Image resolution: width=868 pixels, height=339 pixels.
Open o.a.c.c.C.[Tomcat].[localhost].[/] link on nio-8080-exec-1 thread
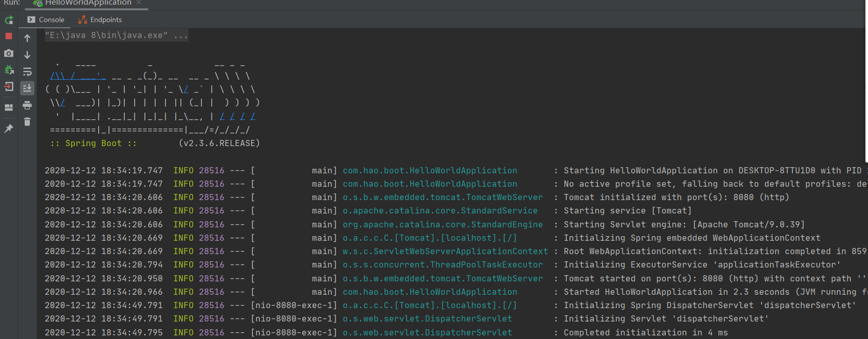430,305
